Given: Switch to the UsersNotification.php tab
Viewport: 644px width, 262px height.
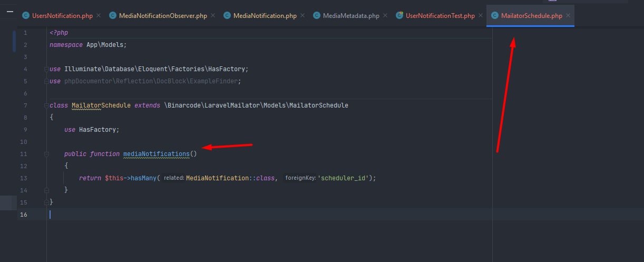Looking at the screenshot, I should tap(62, 16).
